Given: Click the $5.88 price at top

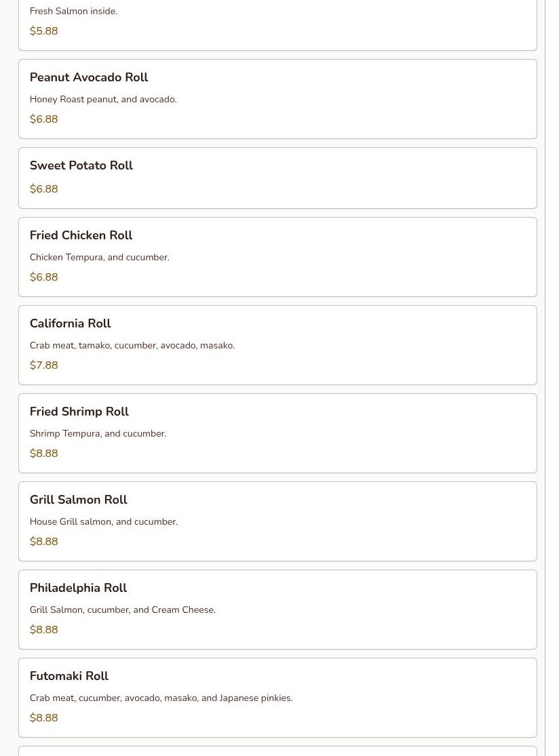Looking at the screenshot, I should coord(43,31).
